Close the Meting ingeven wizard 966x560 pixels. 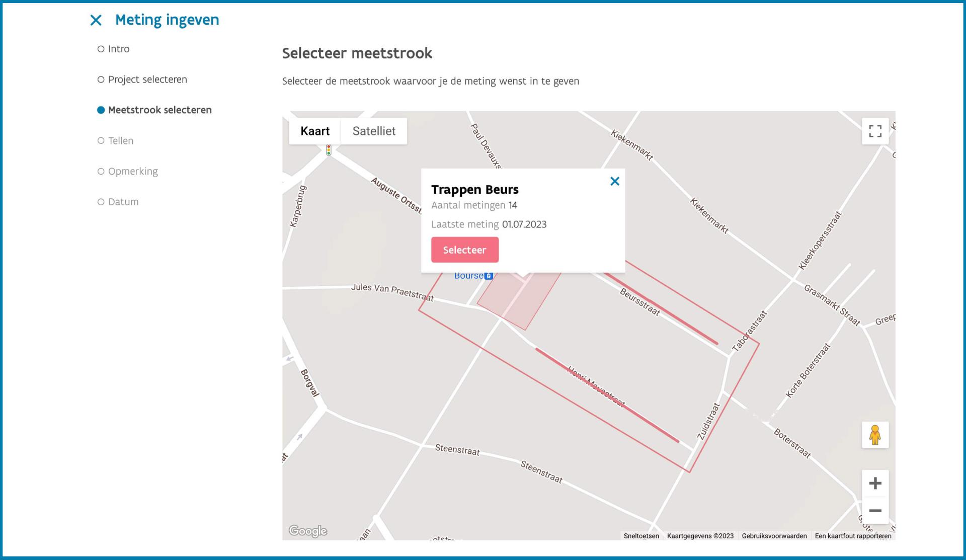[x=96, y=20]
